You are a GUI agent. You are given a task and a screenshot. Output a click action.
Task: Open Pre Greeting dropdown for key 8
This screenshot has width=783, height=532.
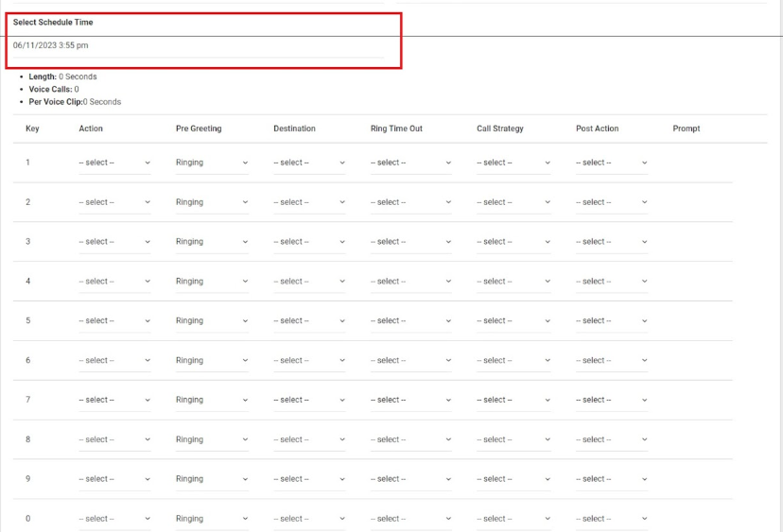(x=212, y=439)
